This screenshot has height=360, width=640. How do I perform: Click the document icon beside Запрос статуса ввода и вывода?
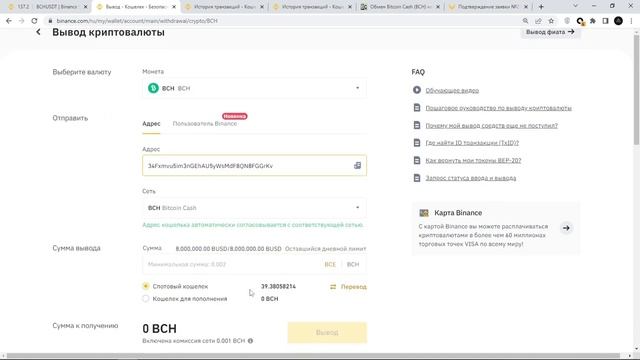417,178
